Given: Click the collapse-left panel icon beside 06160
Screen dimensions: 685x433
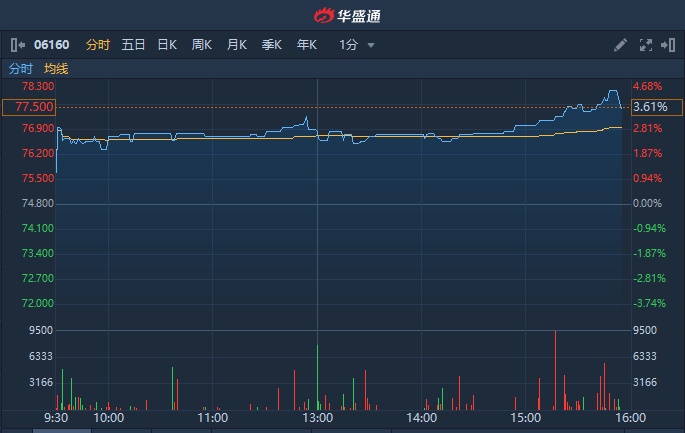Looking at the screenshot, I should coord(17,45).
